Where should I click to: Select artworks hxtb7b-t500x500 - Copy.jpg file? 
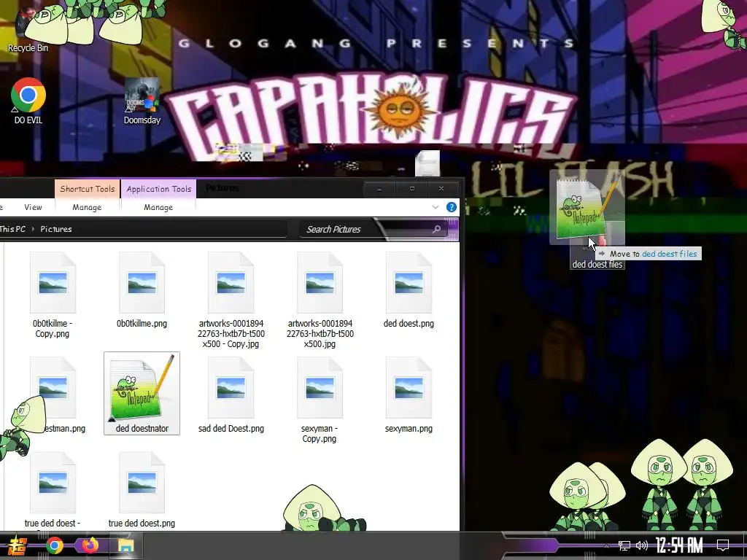[231, 300]
